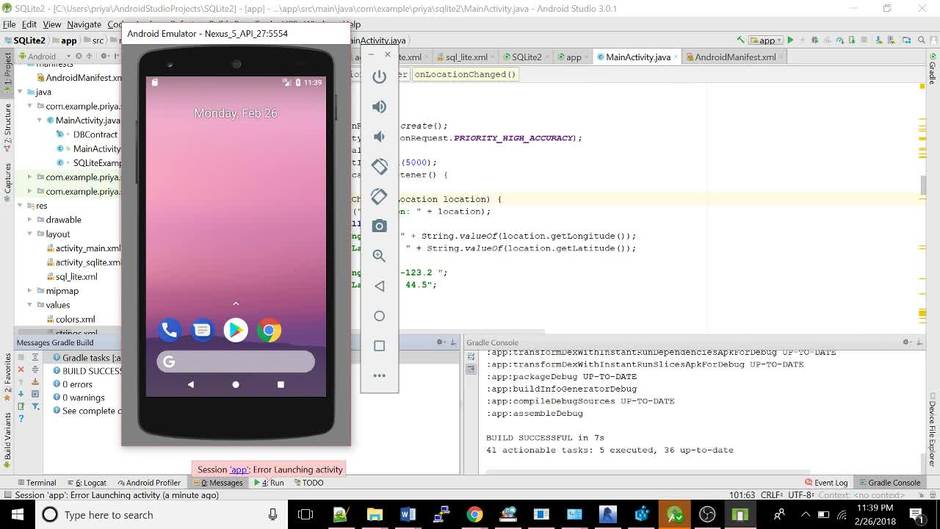Click emulator overview square button
The image size is (940, 529).
[x=379, y=346]
